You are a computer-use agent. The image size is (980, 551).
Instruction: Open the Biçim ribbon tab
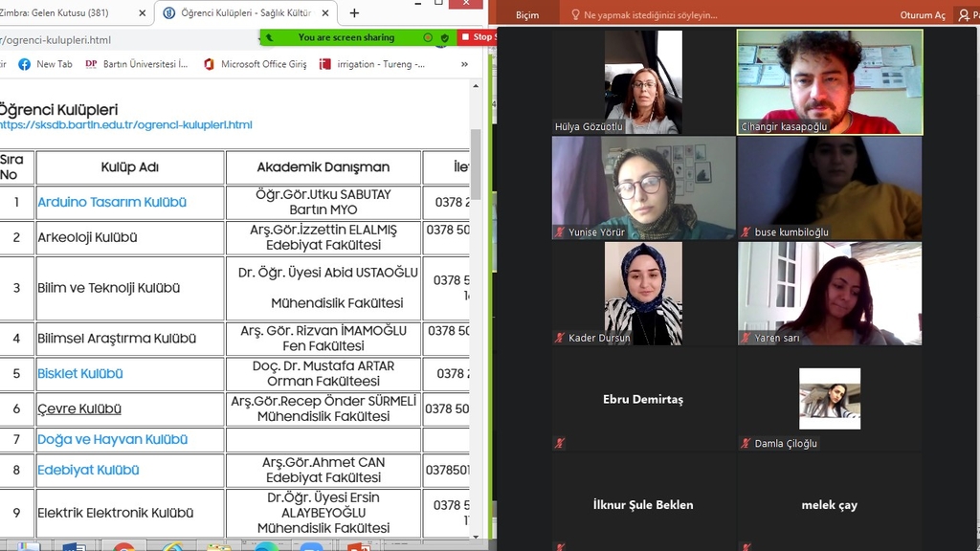(x=527, y=14)
